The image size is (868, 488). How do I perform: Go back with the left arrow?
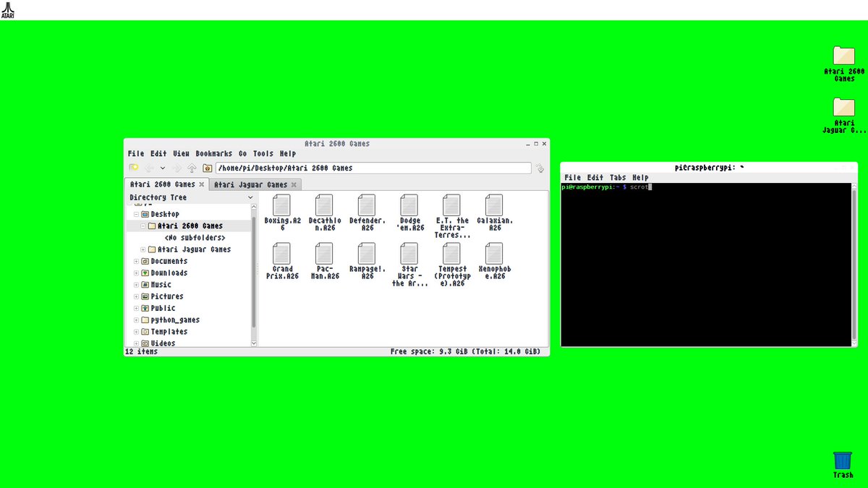point(149,168)
